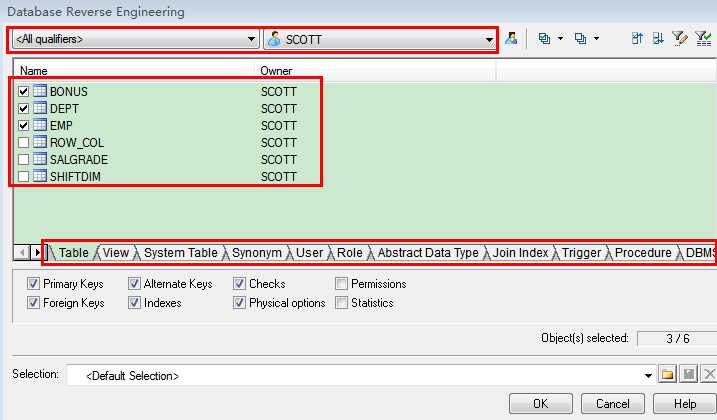This screenshot has width=717, height=420.
Task: Uncheck the DEPT table checkbox
Action: tap(23, 108)
